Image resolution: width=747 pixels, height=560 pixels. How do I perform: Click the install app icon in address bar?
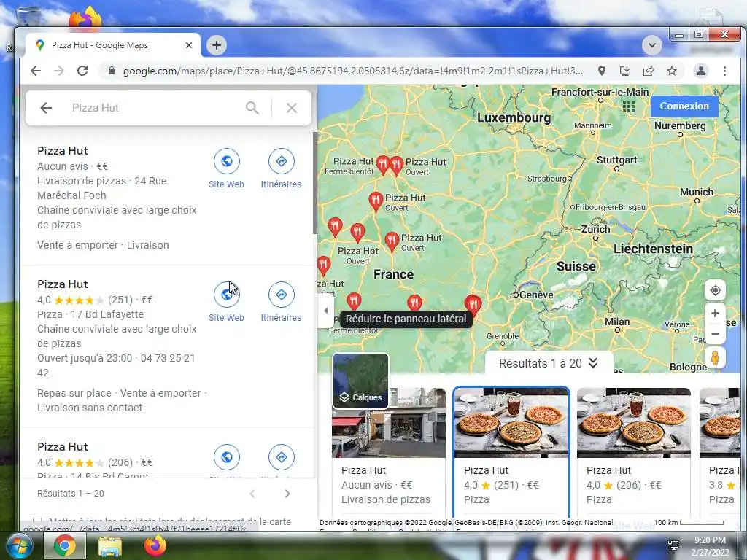(625, 71)
